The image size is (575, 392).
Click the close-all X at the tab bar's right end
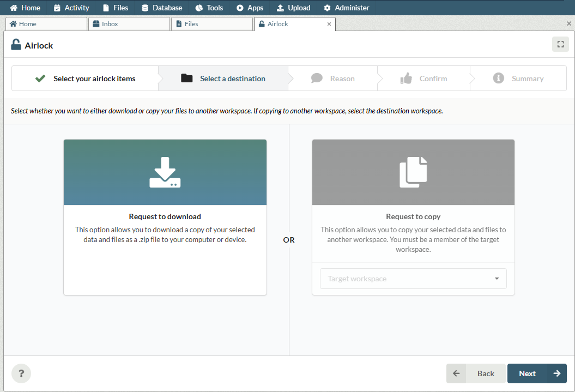[x=569, y=24]
